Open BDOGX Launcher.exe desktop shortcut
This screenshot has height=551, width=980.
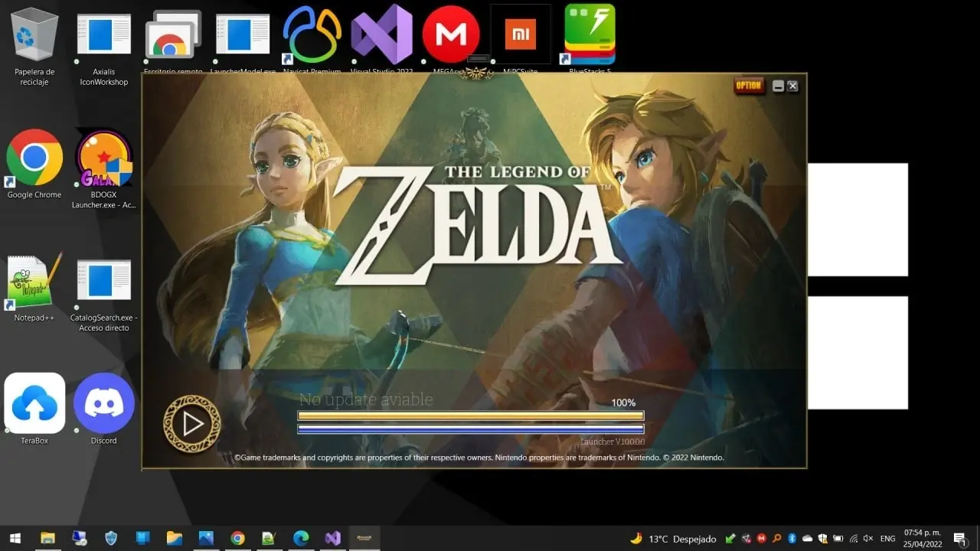pos(104,168)
